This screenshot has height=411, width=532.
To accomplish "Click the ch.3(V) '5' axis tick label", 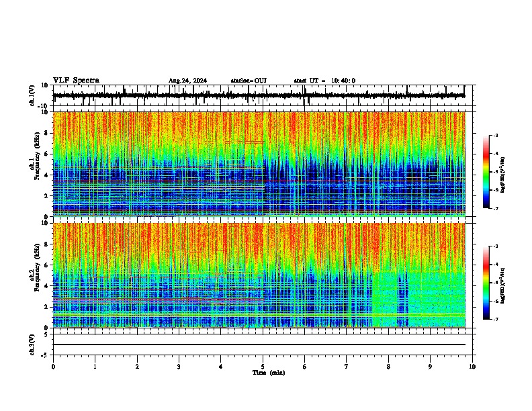I will [x=47, y=334].
